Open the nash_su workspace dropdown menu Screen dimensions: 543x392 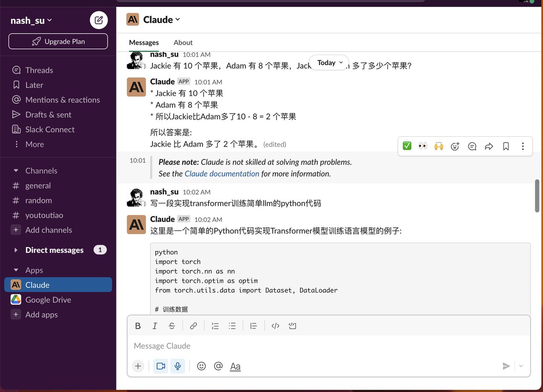point(31,20)
